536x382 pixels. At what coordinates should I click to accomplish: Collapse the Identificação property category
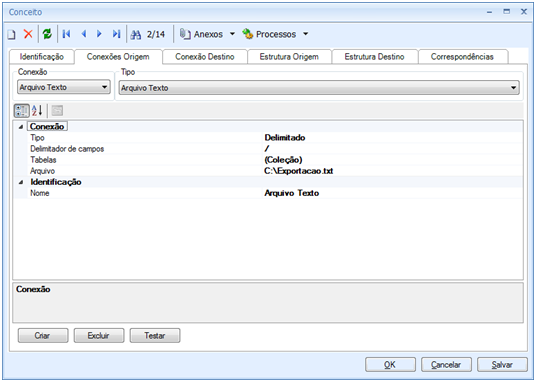tap(21, 182)
